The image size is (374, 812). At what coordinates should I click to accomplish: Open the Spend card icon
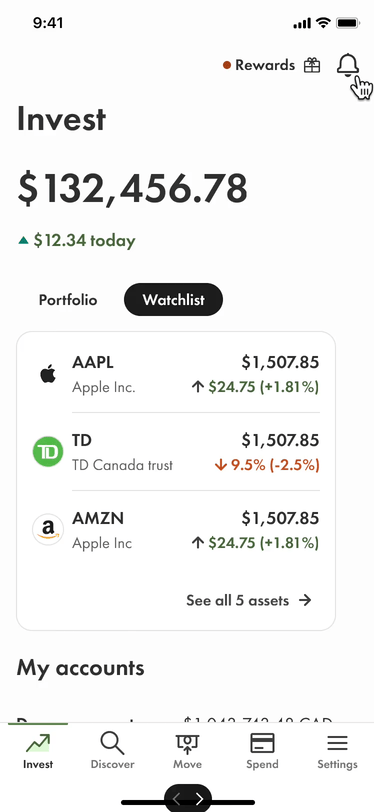point(262,744)
